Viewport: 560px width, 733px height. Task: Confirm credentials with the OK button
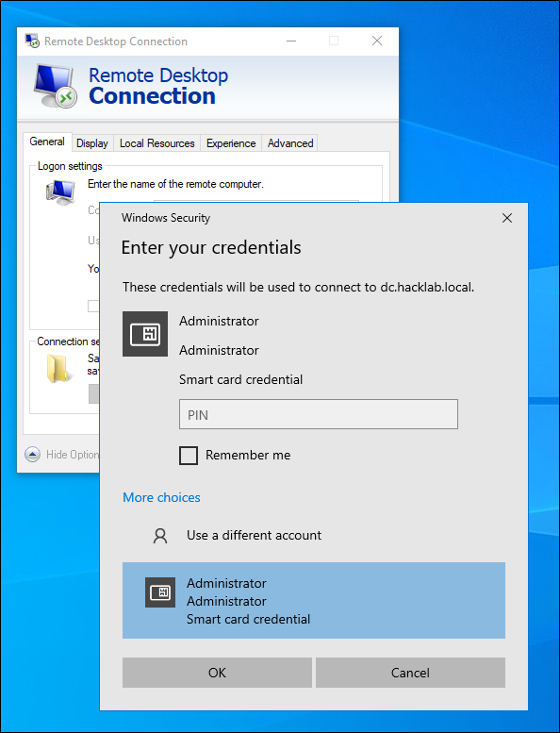[x=217, y=673]
